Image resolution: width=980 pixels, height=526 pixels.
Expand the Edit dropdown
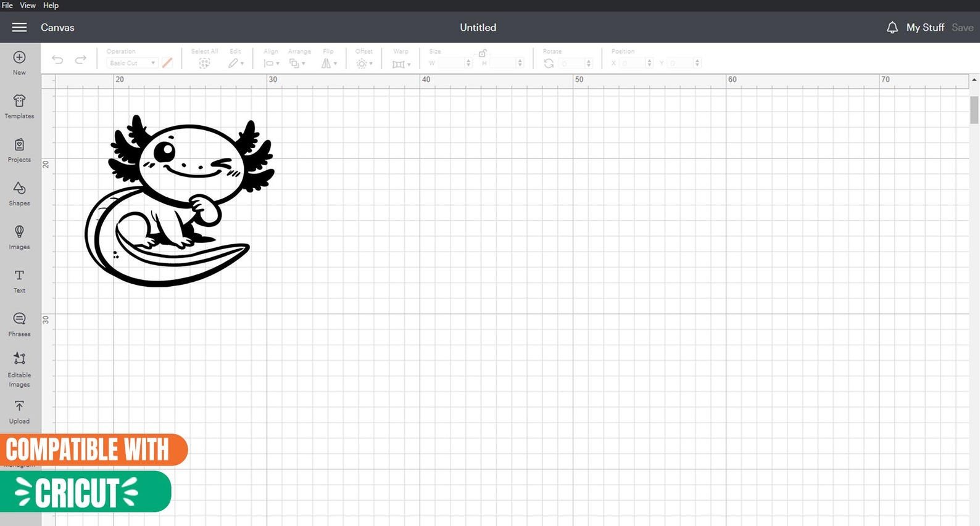point(236,63)
